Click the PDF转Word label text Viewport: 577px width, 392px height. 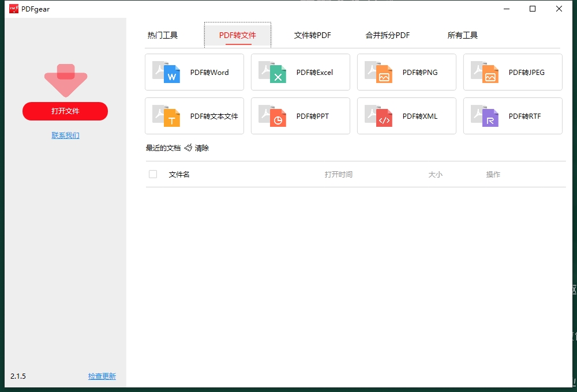tap(209, 73)
